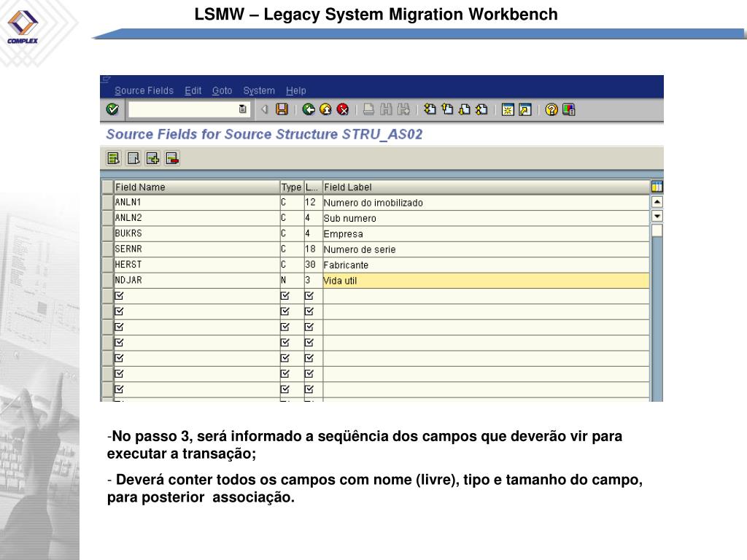The image size is (747, 560).
Task: Go to Last Page icon
Action: coord(481,109)
